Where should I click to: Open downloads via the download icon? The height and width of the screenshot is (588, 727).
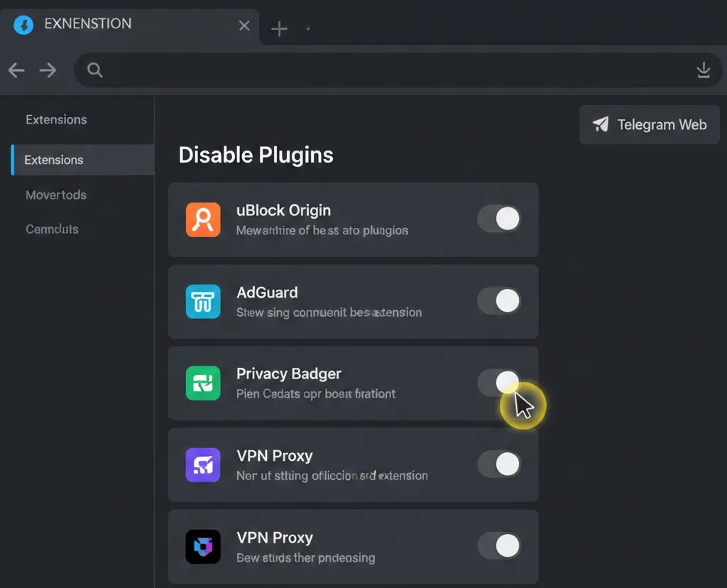click(x=704, y=70)
